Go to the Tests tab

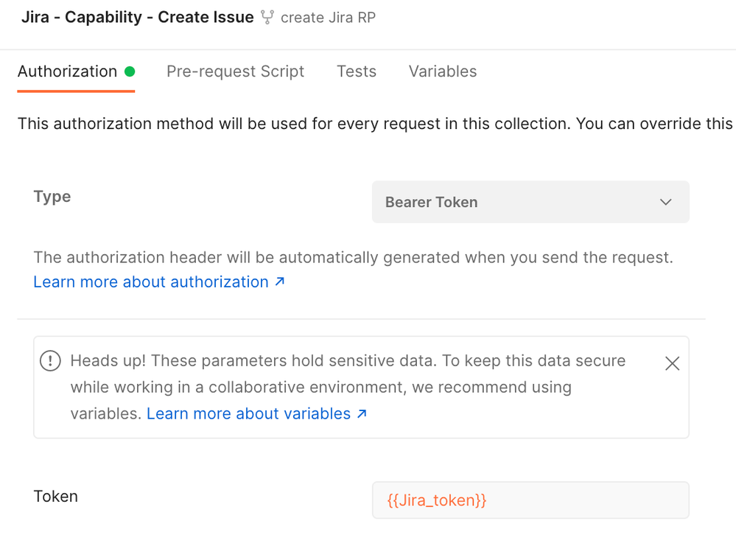pos(357,71)
